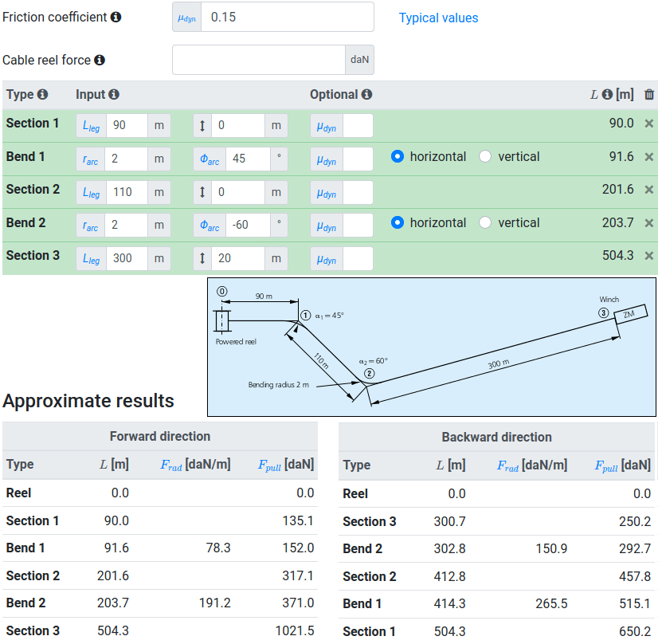
Task: Click the Optional column info icon
Action: [366, 94]
